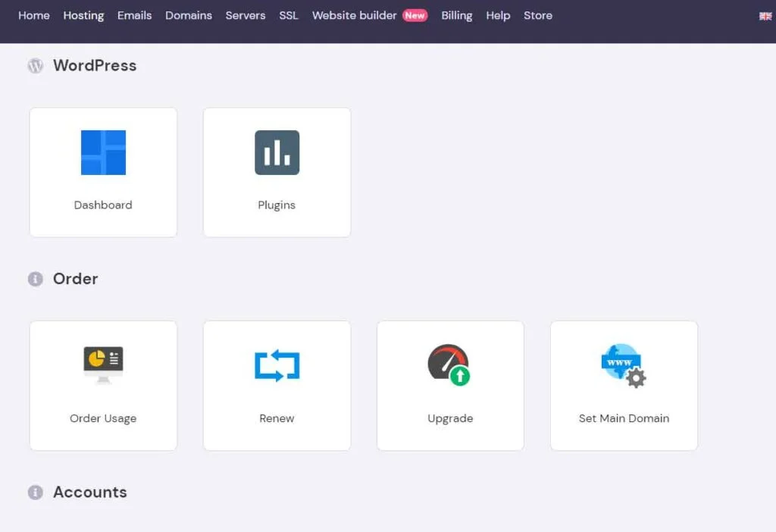The image size is (776, 532).
Task: Select the Renew card label
Action: pyautogui.click(x=277, y=418)
